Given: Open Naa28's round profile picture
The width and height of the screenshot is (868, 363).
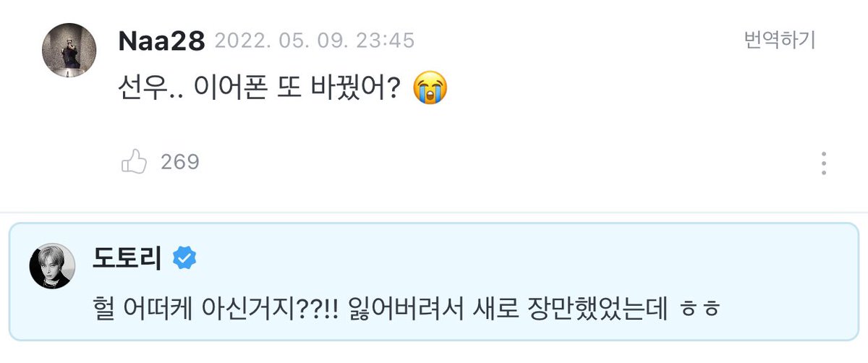Looking at the screenshot, I should (69, 50).
